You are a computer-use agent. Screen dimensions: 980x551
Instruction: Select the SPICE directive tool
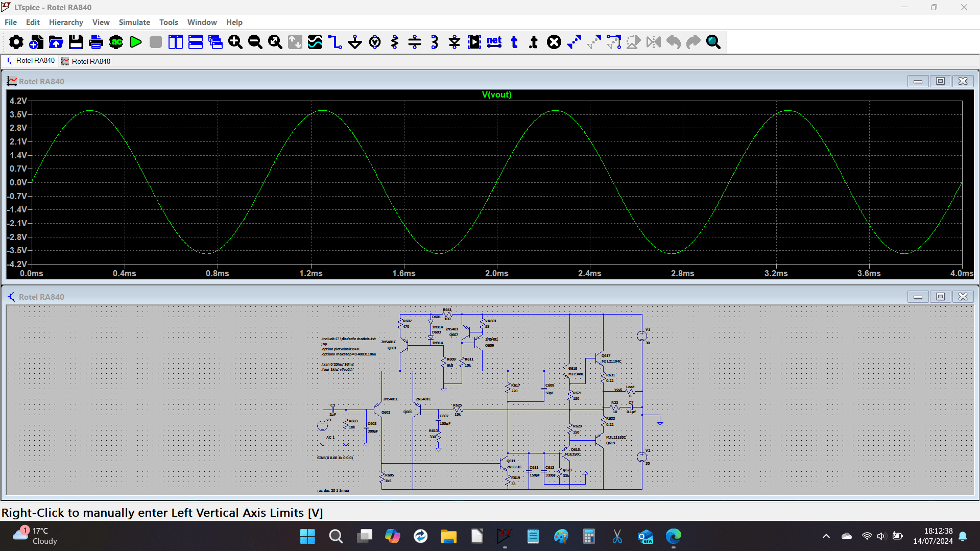[534, 42]
